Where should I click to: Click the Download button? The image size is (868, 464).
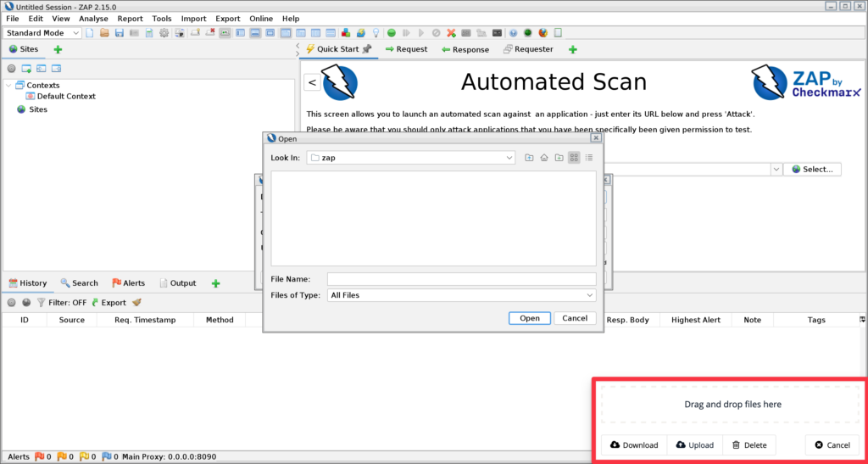tap(634, 445)
